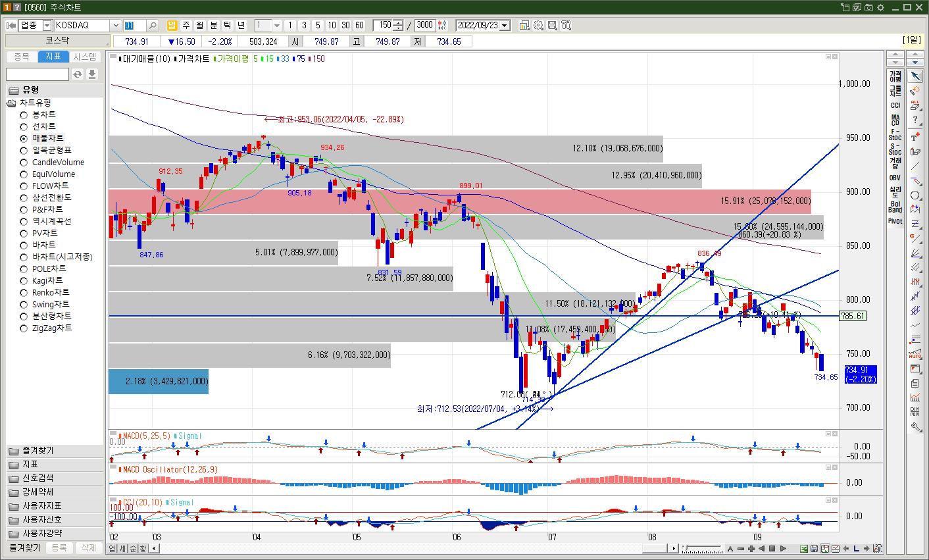Expand the 강세약세 section

click(55, 492)
